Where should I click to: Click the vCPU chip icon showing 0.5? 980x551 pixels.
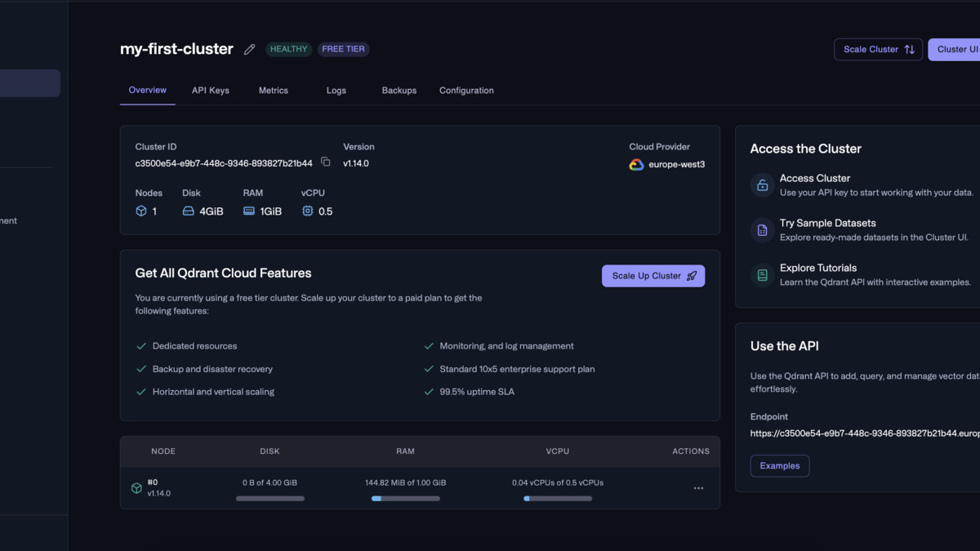coord(306,211)
